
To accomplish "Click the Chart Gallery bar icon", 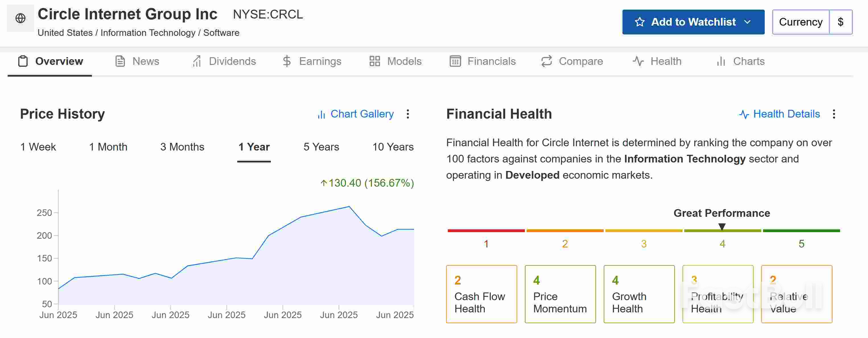I will [x=321, y=115].
